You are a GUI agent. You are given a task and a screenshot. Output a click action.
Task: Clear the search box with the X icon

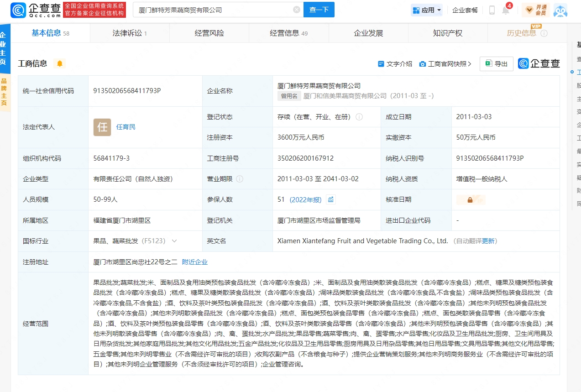pos(297,10)
